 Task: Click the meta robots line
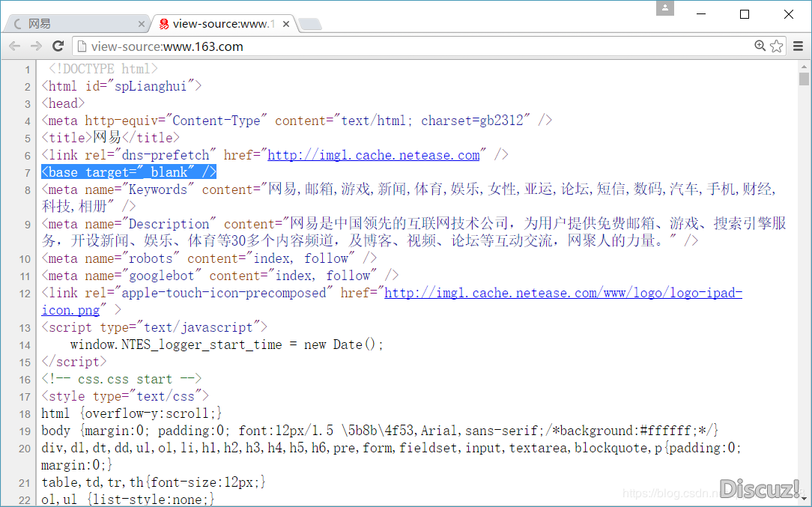(x=209, y=258)
